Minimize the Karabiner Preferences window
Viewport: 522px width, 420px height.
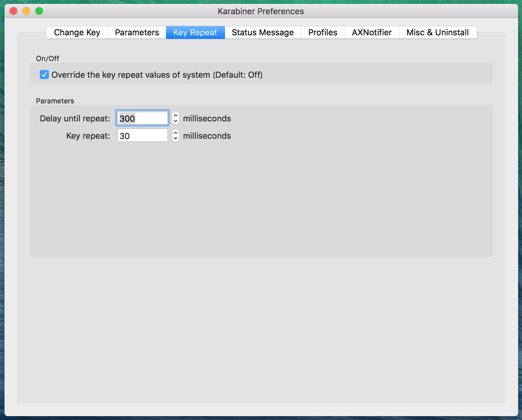pos(26,11)
